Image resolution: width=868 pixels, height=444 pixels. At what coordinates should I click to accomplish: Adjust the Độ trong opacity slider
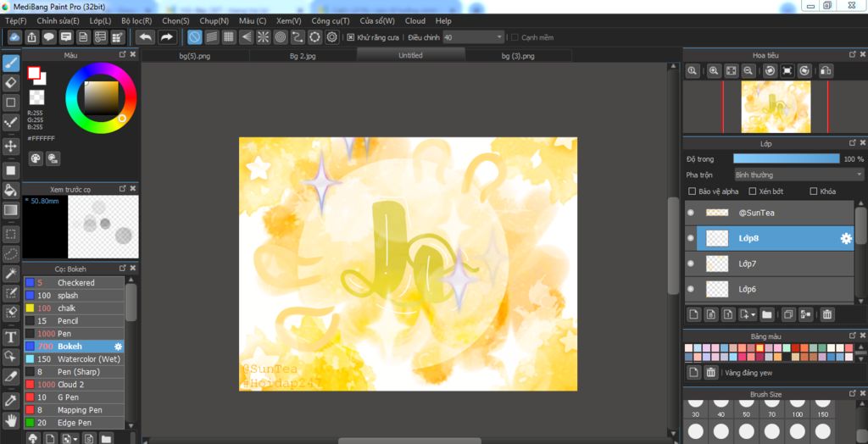point(787,159)
